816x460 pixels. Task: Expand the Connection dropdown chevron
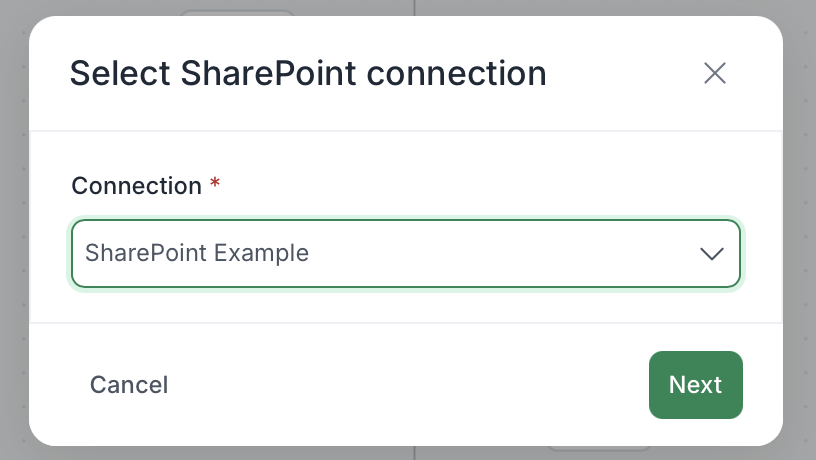point(712,254)
